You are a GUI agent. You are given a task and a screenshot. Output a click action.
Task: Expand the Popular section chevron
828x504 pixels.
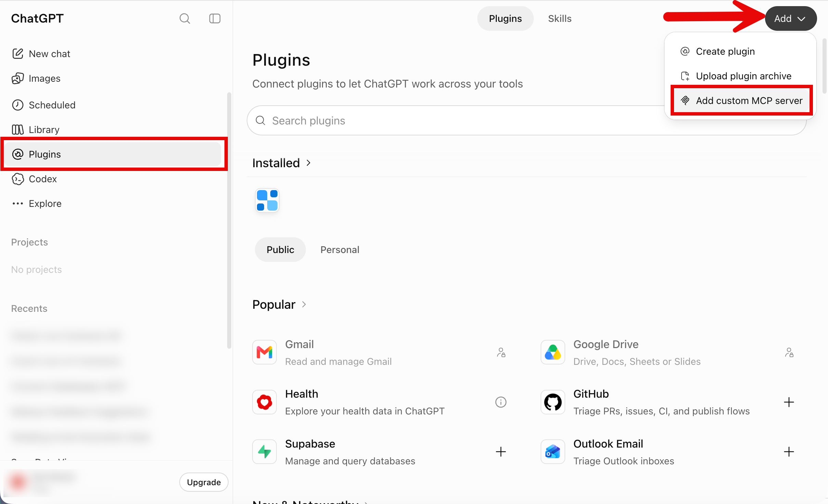coord(304,304)
